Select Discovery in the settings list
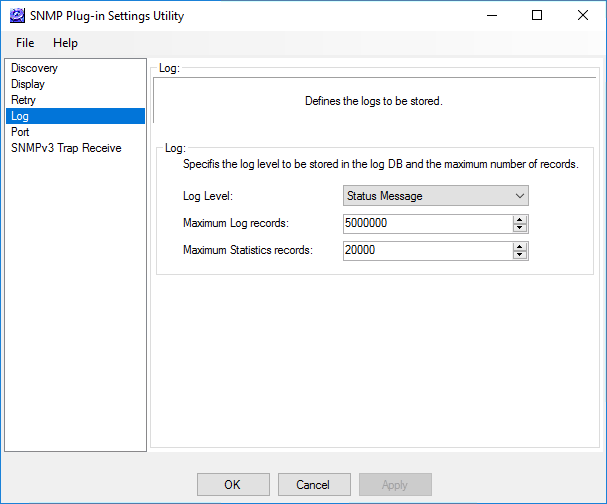The height and width of the screenshot is (504, 607). (x=34, y=68)
